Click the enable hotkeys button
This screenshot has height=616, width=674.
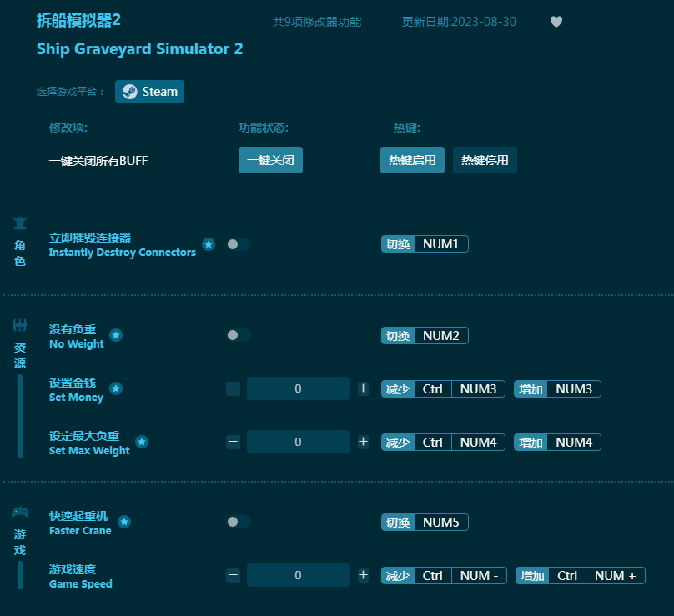412,160
